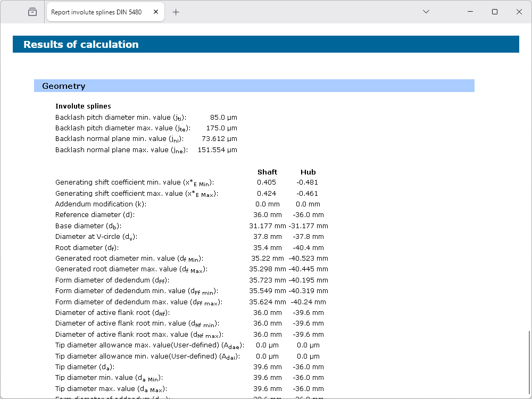Click the vertical scrollbar thumb
The image size is (532, 399).
[528, 363]
